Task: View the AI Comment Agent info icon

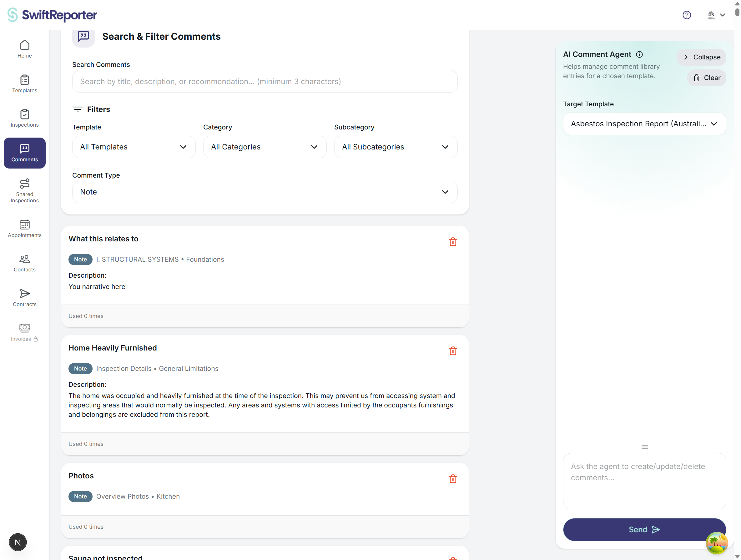Action: click(640, 54)
